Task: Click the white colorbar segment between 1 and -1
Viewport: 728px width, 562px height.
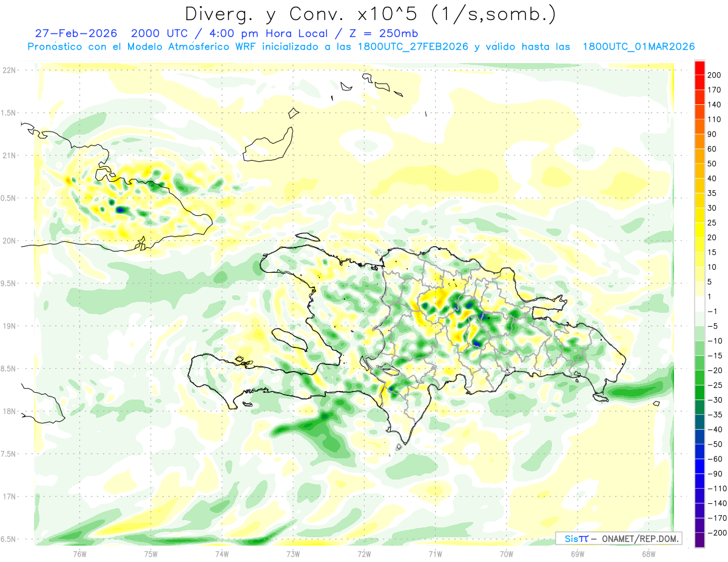Action: tap(699, 304)
